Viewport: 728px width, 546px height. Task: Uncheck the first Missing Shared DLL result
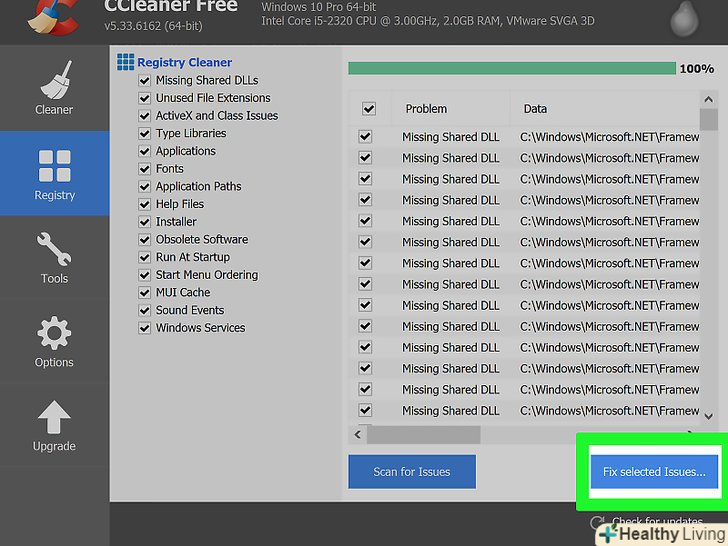365,136
